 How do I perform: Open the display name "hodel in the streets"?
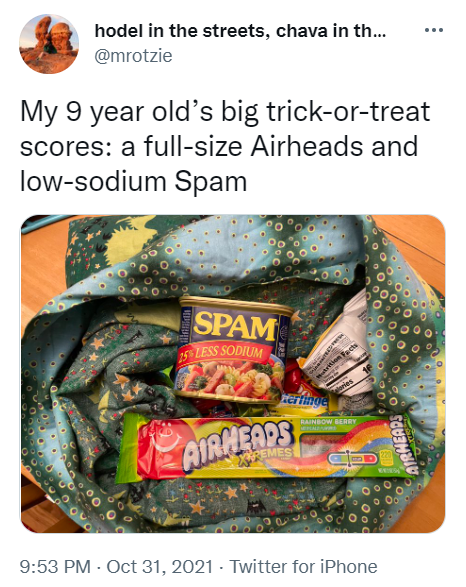click(179, 31)
